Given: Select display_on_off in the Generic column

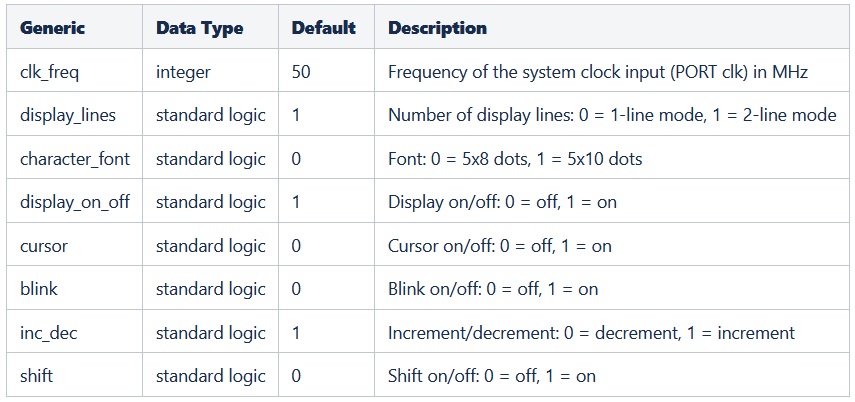Looking at the screenshot, I should (x=75, y=202).
